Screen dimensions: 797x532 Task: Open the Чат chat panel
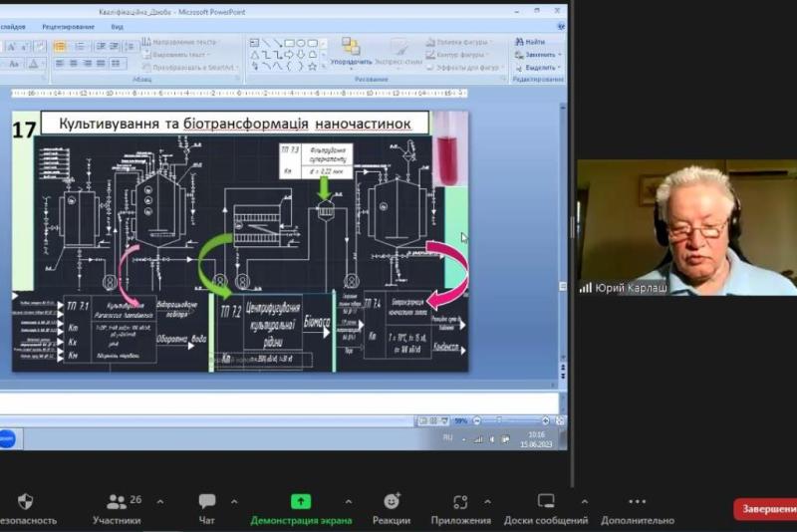point(206,501)
